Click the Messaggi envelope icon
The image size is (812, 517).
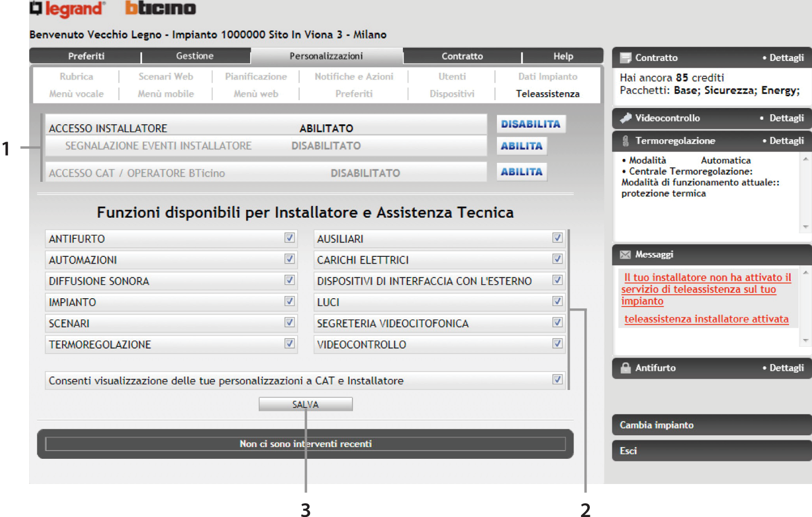pos(625,255)
